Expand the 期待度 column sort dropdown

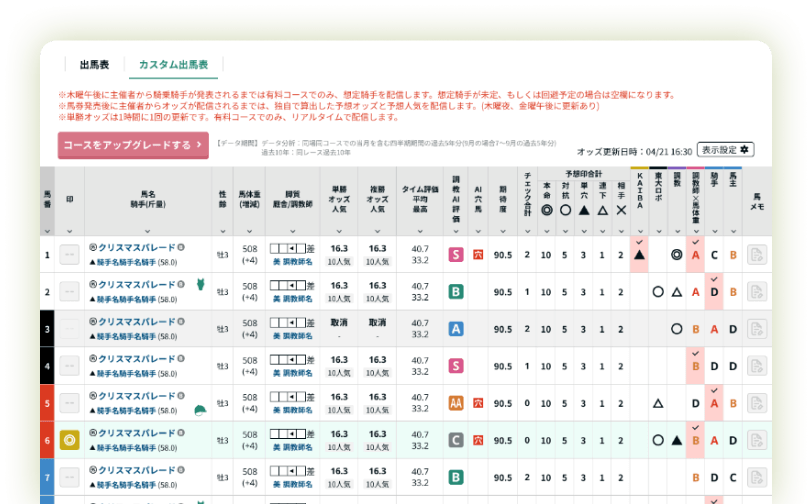[502, 231]
